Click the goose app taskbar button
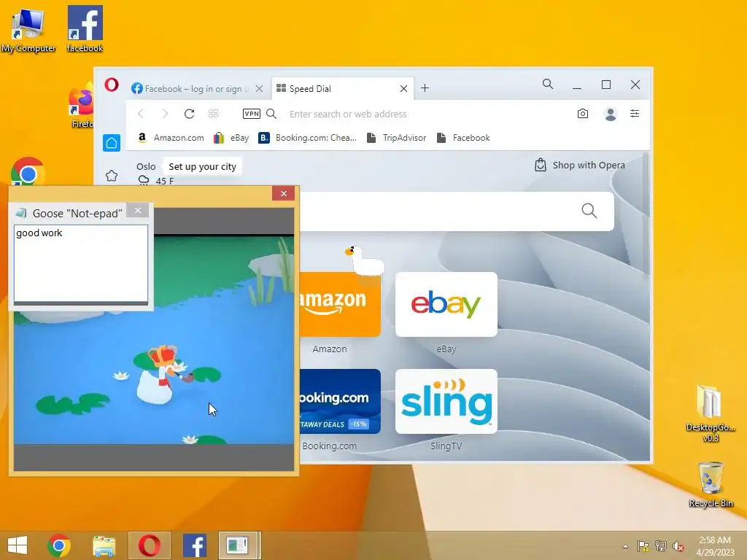 click(239, 545)
